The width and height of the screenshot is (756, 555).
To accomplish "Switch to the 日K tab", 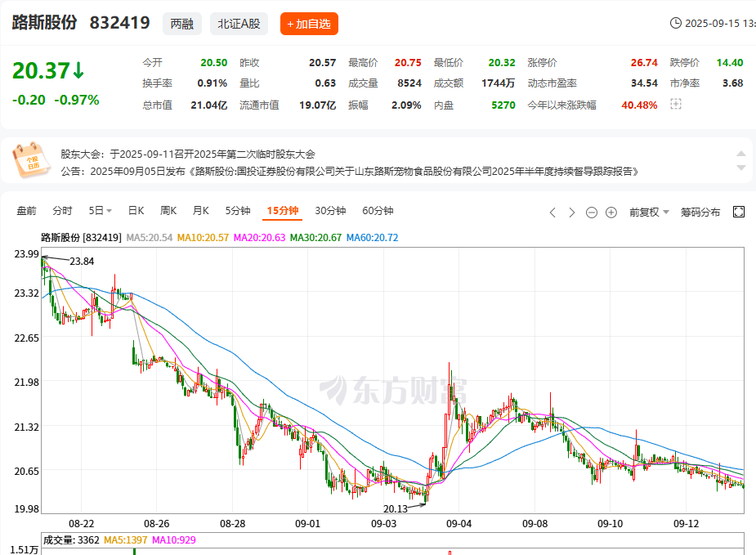I will (136, 211).
